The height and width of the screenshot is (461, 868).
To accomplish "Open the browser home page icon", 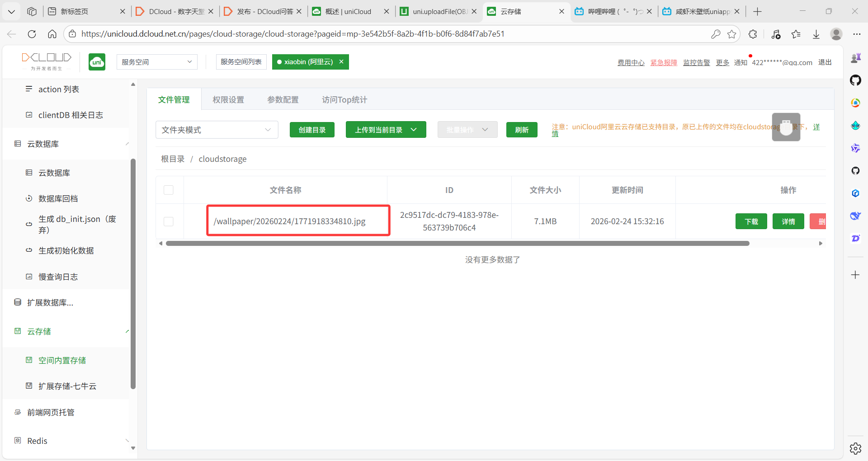I will (52, 34).
